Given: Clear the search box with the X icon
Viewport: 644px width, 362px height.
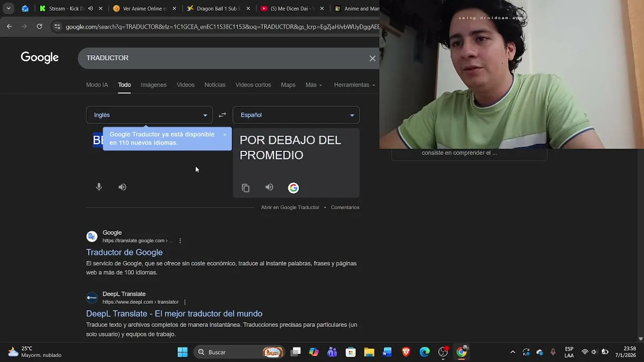Looking at the screenshot, I should pyautogui.click(x=372, y=58).
